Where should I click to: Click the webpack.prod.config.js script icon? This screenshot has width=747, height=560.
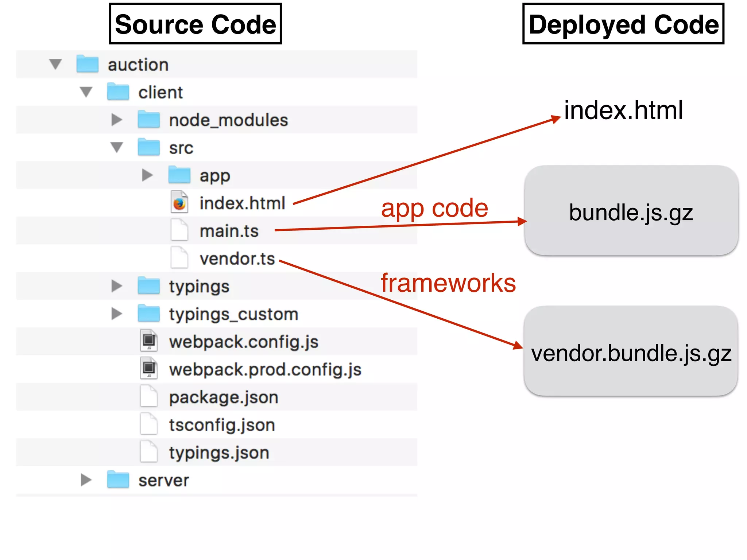click(149, 369)
